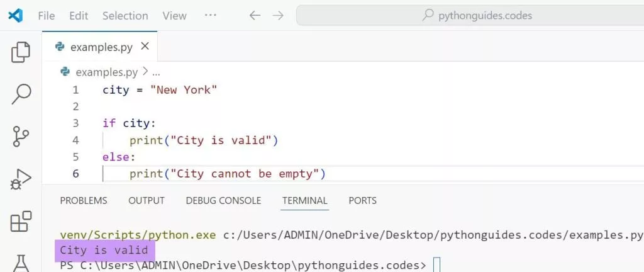Switch to the PROBLEMS panel tab
This screenshot has width=644, height=272.
click(84, 200)
